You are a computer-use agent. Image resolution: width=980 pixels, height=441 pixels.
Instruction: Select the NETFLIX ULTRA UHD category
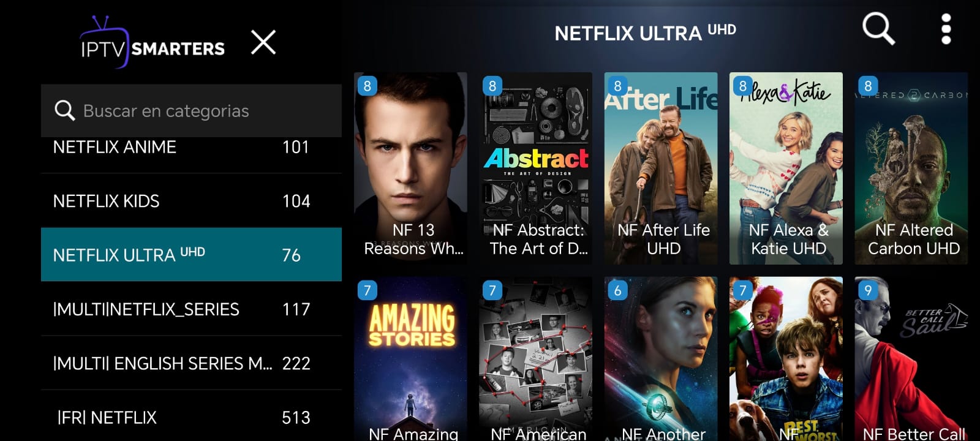pos(191,255)
